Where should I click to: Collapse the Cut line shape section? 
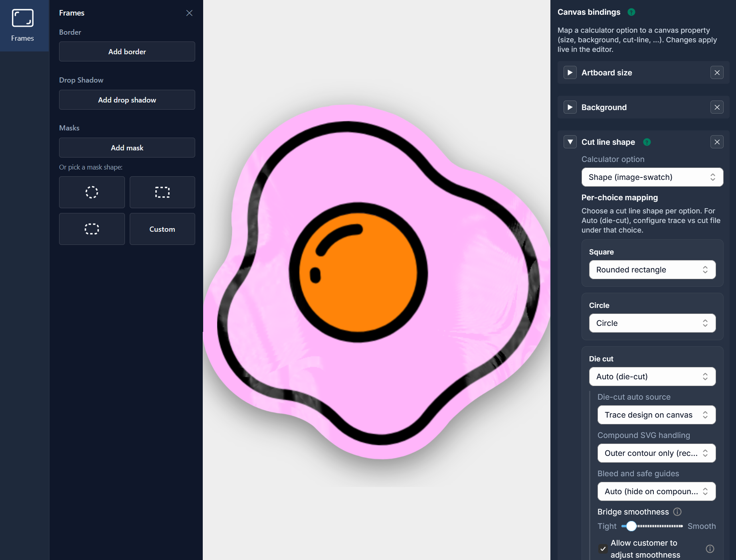(570, 142)
